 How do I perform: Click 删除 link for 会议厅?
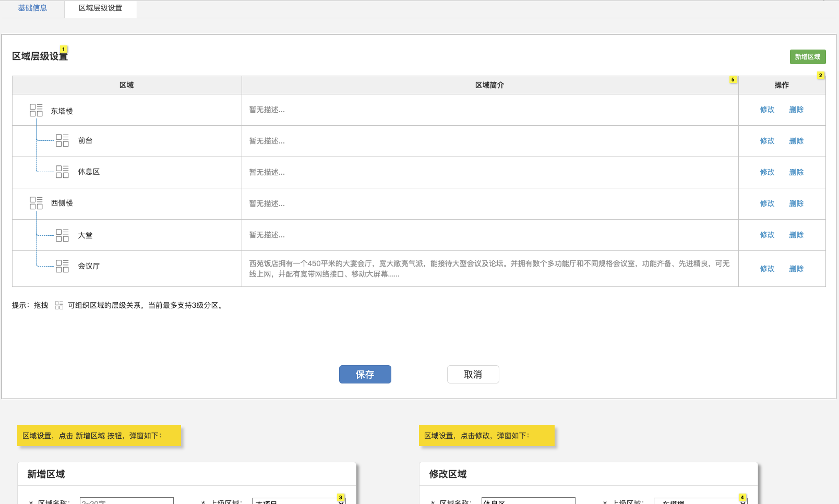[x=796, y=269]
